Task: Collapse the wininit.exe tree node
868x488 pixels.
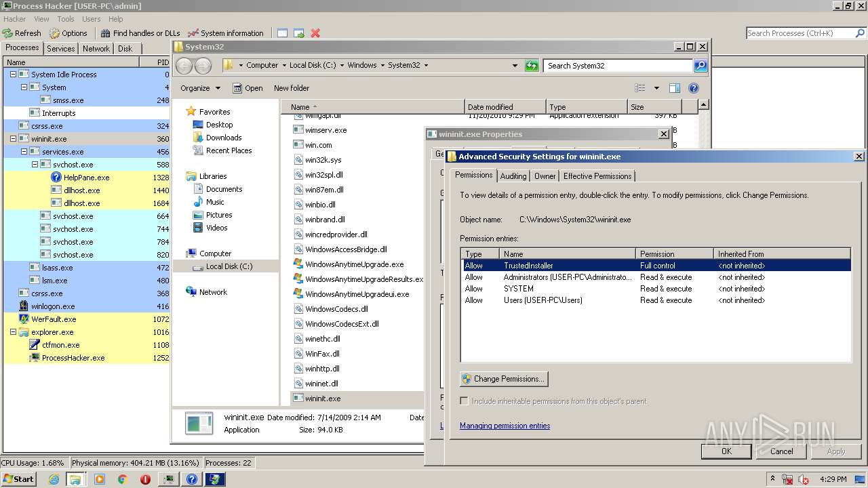Action: 13,139
